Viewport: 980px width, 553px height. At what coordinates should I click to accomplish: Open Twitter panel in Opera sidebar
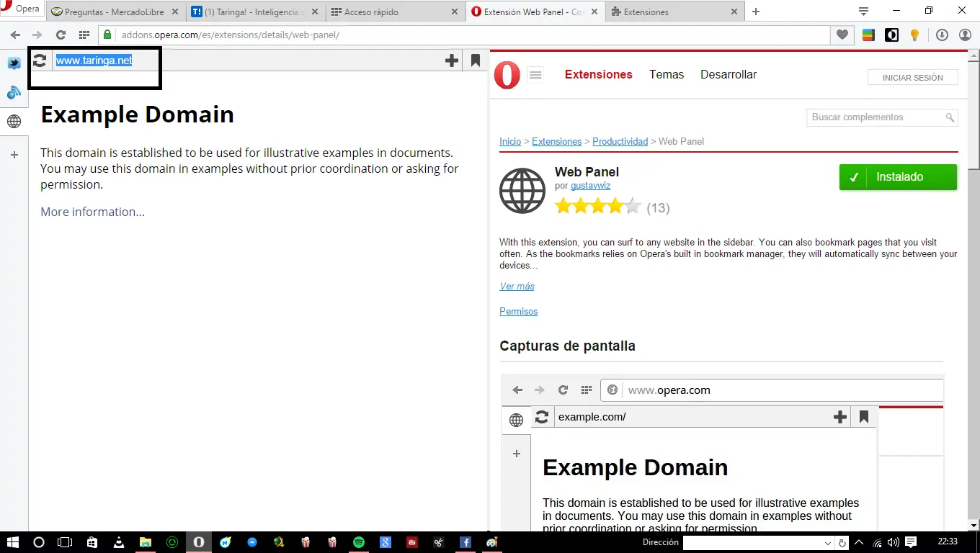14,63
